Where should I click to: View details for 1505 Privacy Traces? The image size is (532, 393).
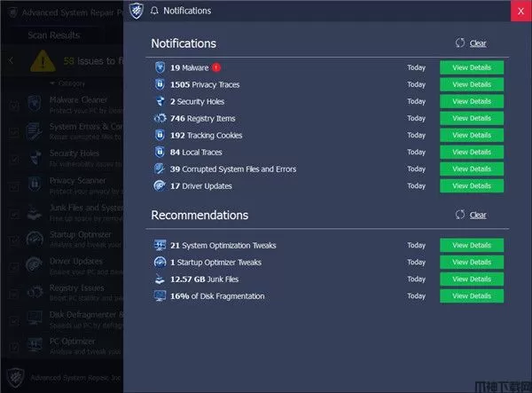471,84
